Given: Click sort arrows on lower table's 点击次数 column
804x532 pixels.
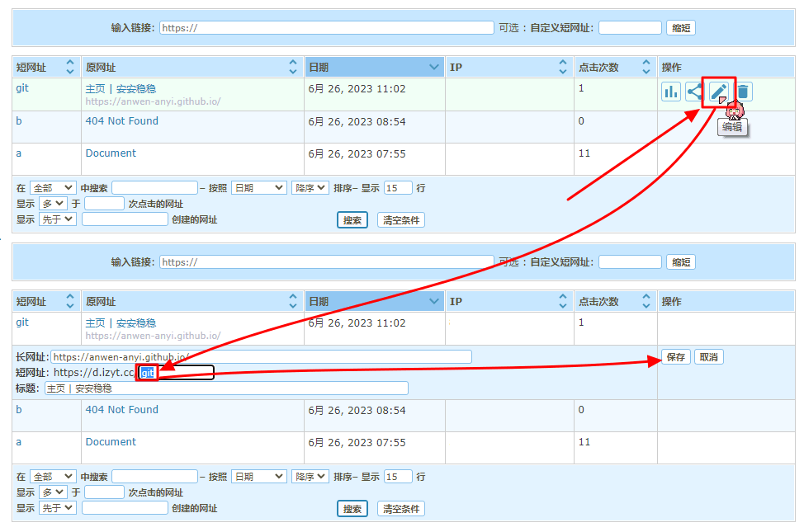Looking at the screenshot, I should pos(646,301).
